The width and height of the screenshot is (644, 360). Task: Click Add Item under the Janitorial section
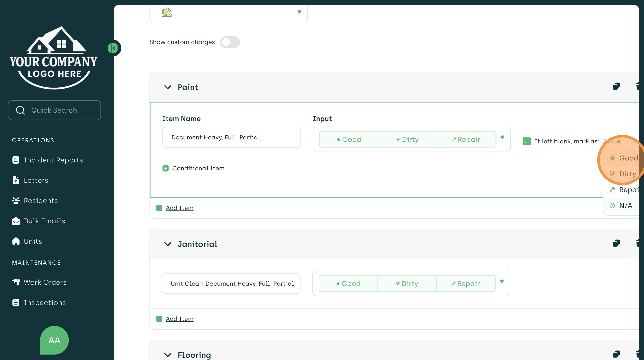coord(179,319)
